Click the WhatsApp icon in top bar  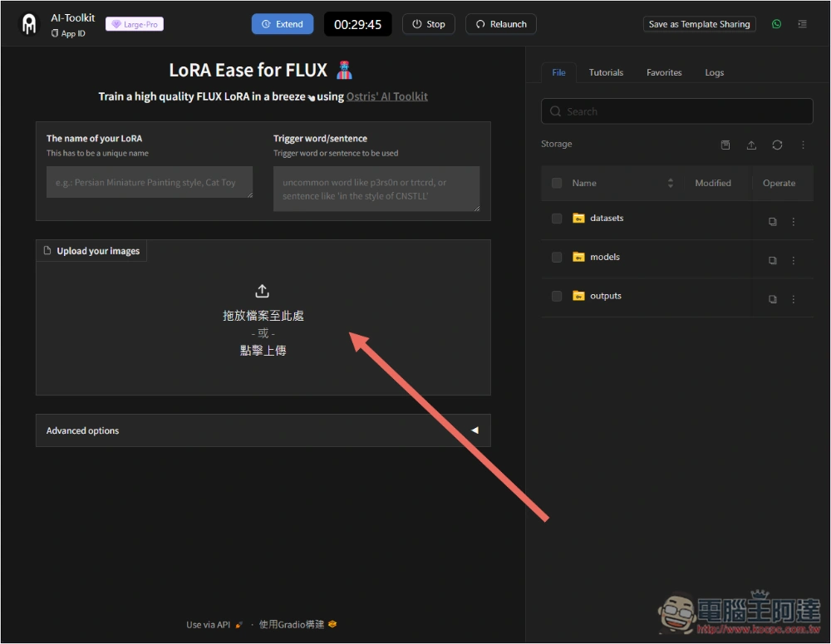[x=776, y=24]
